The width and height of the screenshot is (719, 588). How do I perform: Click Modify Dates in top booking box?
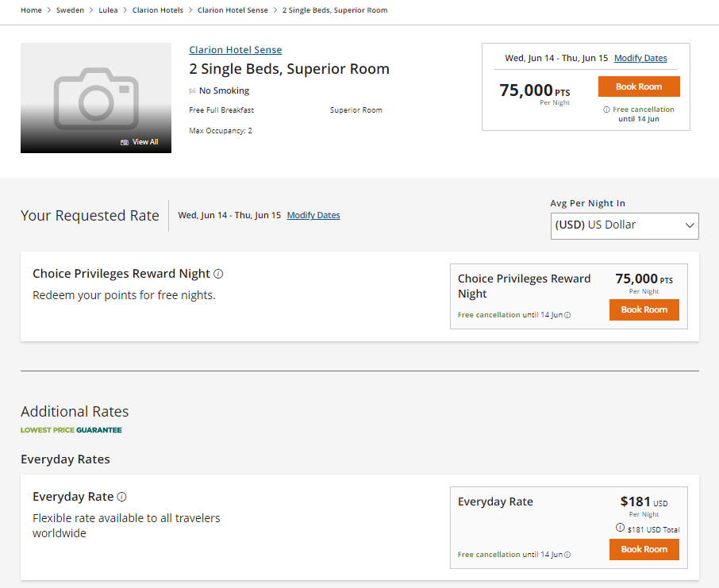[640, 58]
